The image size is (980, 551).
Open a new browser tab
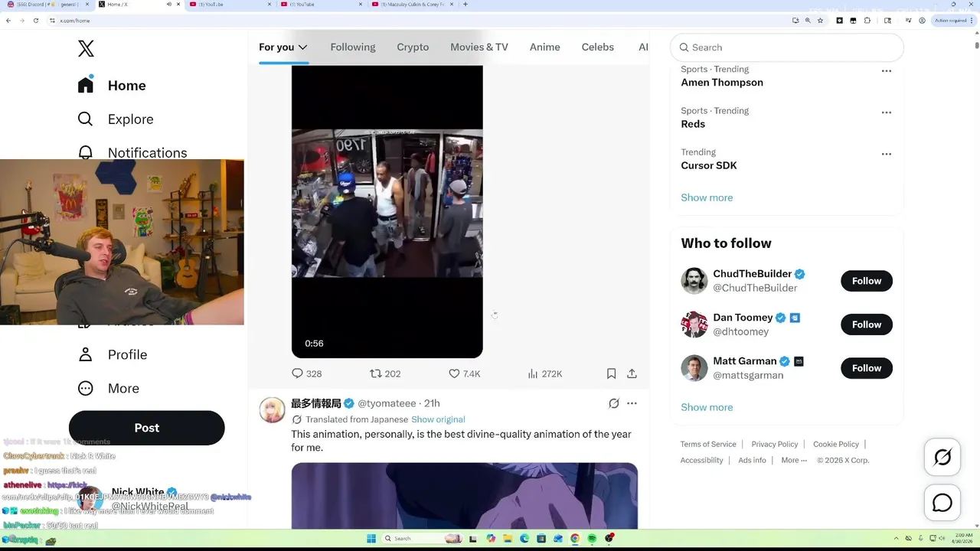[x=465, y=5]
